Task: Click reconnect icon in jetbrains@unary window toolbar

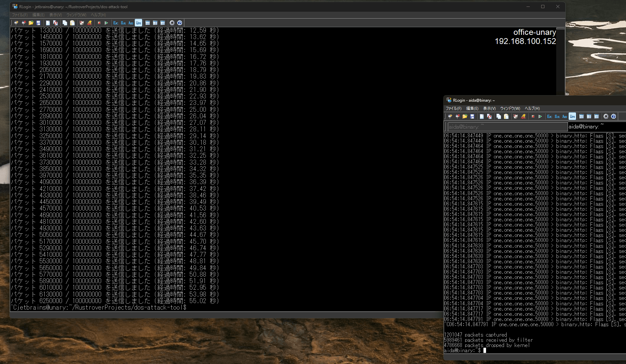Action: (x=55, y=23)
